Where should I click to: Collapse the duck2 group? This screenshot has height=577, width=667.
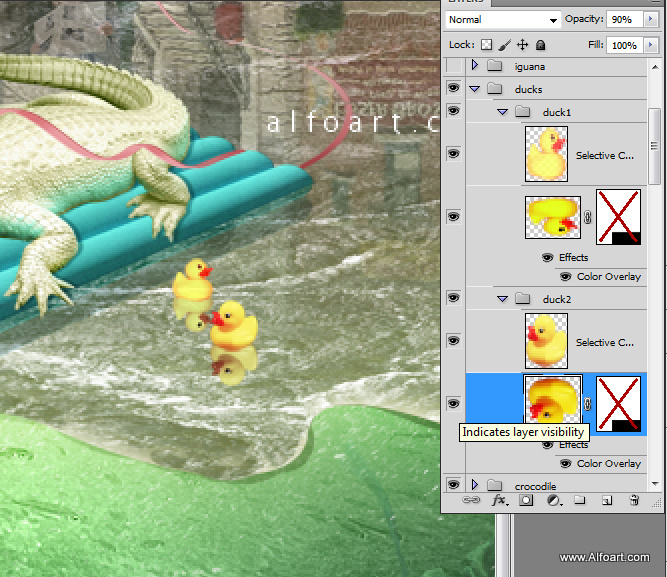[502, 299]
